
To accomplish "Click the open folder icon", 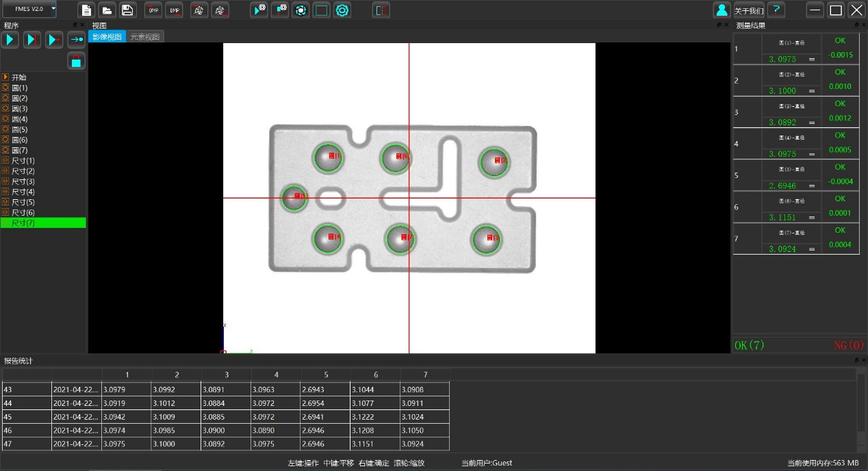I will 107,10.
